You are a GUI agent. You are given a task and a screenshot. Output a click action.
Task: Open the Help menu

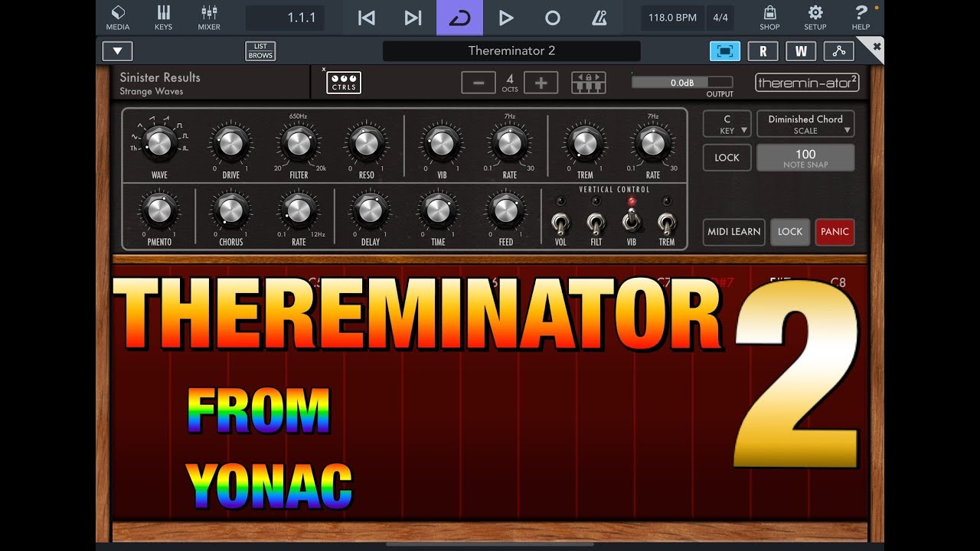pos(861,18)
